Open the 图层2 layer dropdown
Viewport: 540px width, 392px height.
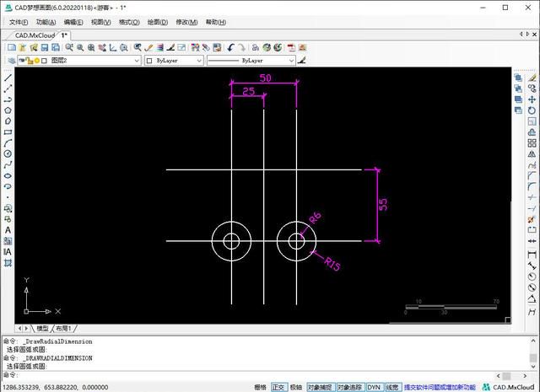pos(79,61)
